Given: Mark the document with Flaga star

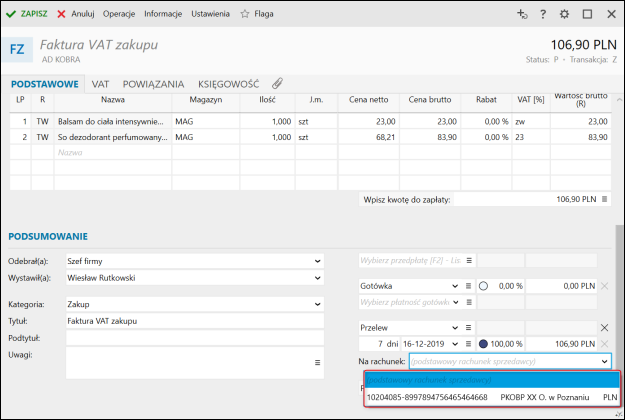Looking at the screenshot, I should click(257, 14).
